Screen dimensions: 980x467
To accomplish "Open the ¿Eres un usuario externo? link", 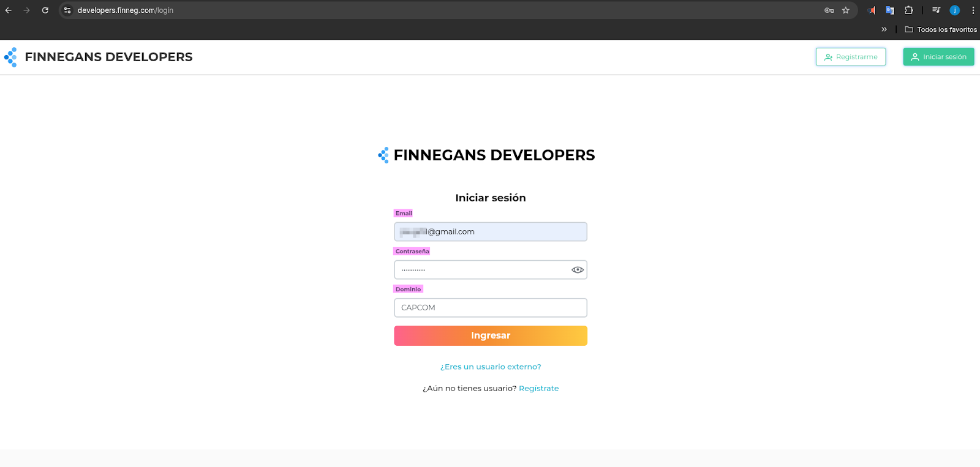I will (491, 367).
